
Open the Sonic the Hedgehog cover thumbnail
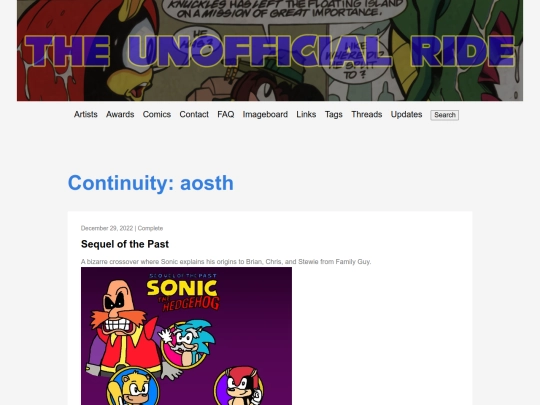pyautogui.click(x=186, y=336)
